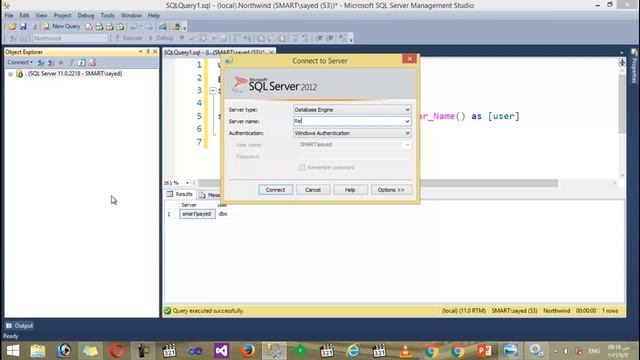The height and width of the screenshot is (360, 640).
Task: Pin or auto-hide the Object Explorer panel
Action: click(148, 52)
